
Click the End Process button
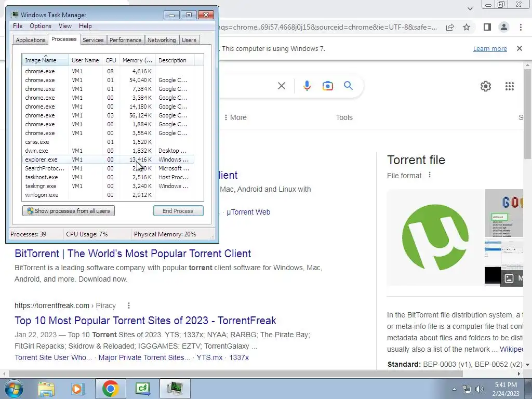pos(178,211)
